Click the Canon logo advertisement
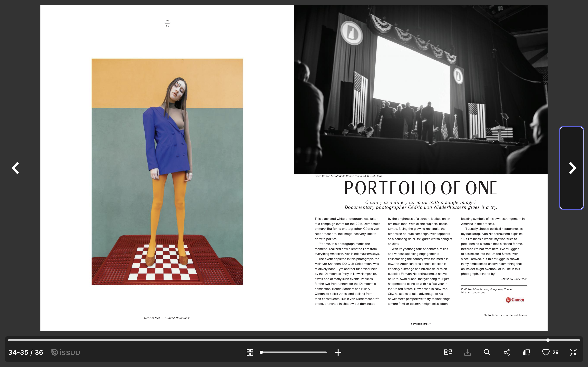Viewport: 588px width, 367px height. click(x=515, y=300)
